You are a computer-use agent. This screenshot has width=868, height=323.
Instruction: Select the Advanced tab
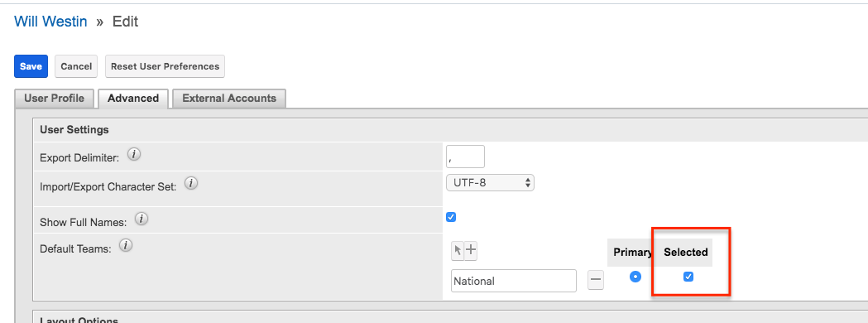click(x=133, y=99)
